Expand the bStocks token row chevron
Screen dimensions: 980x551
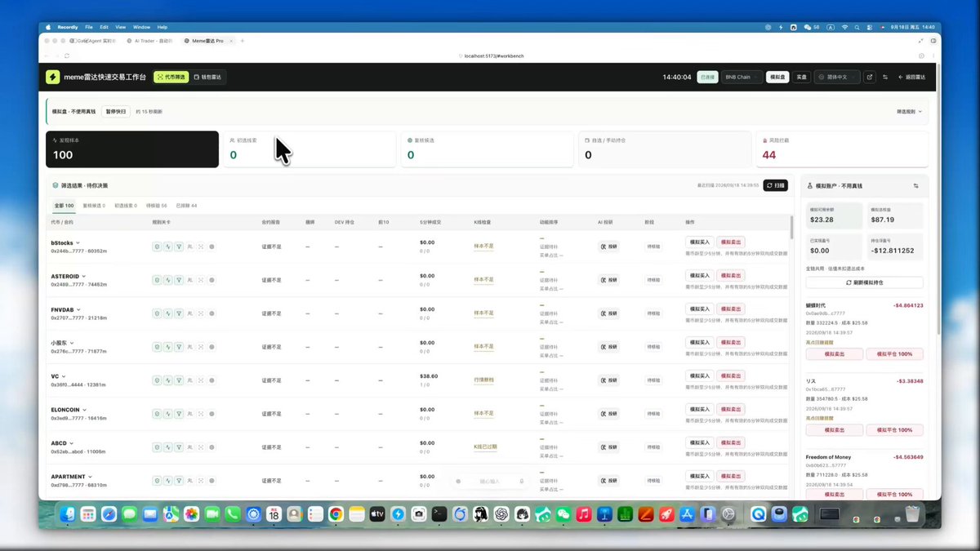[78, 242]
